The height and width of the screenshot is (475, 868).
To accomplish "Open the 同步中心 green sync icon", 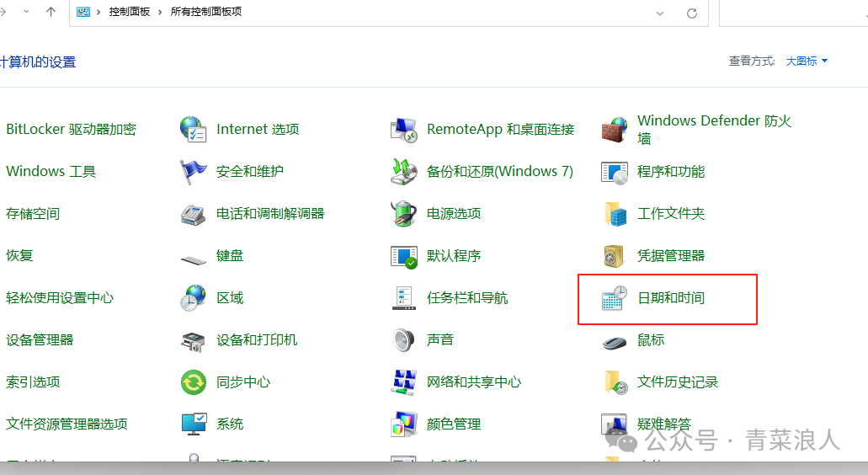I will (x=193, y=382).
